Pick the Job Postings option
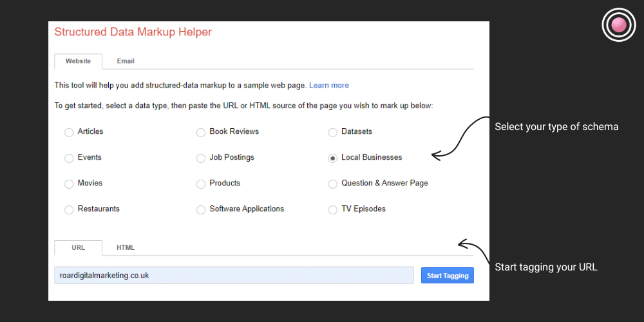 201,158
